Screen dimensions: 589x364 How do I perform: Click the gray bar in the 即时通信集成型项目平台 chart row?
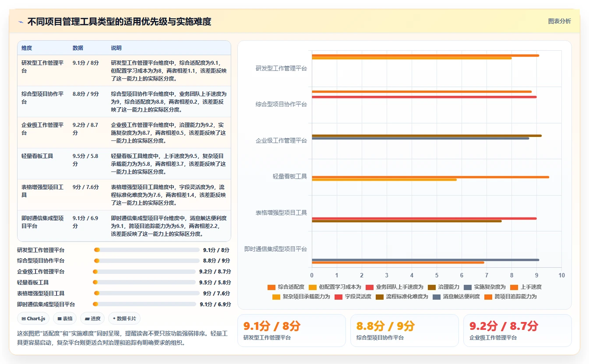point(426,260)
